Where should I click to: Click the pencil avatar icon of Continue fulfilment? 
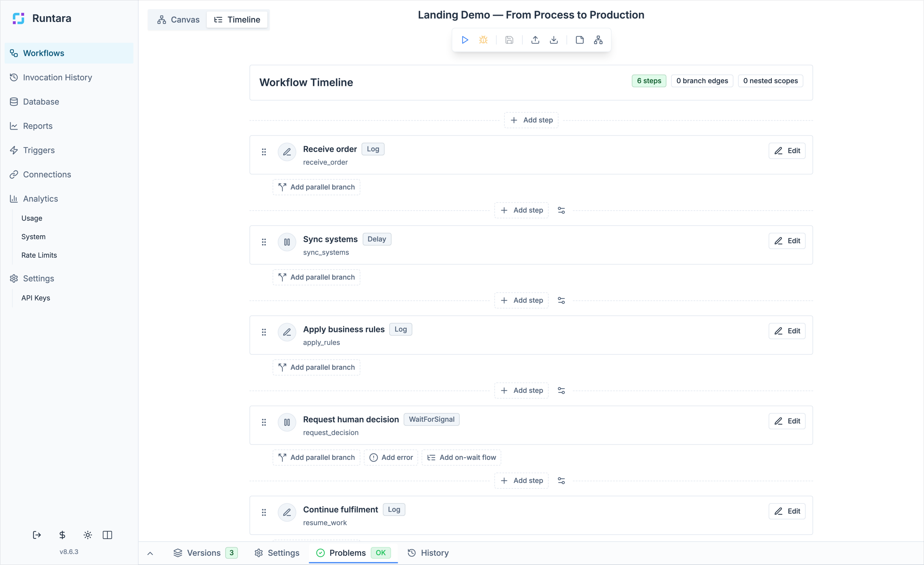click(287, 512)
